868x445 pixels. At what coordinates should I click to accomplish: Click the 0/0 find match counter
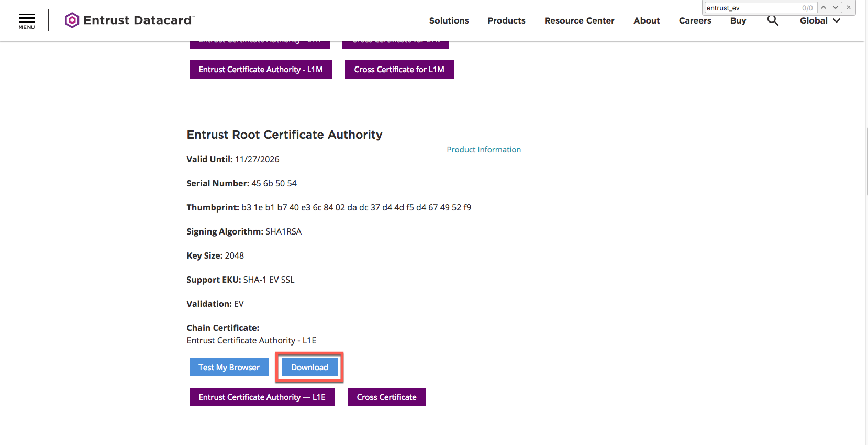coord(807,8)
